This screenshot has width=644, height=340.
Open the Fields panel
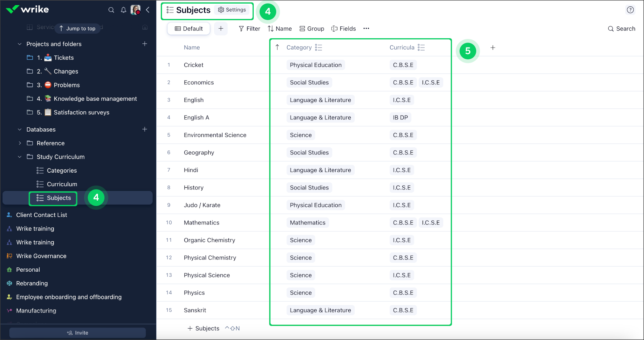(343, 29)
